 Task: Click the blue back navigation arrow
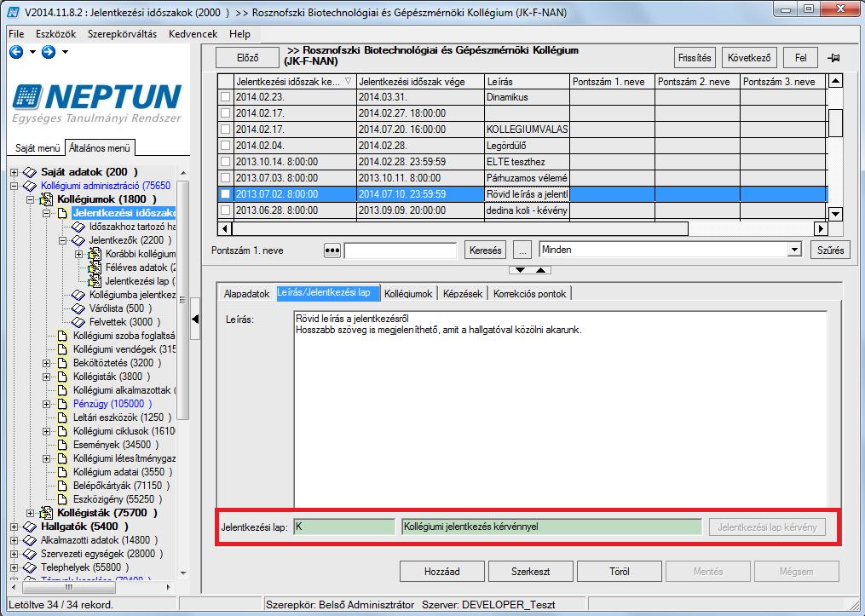[16, 52]
